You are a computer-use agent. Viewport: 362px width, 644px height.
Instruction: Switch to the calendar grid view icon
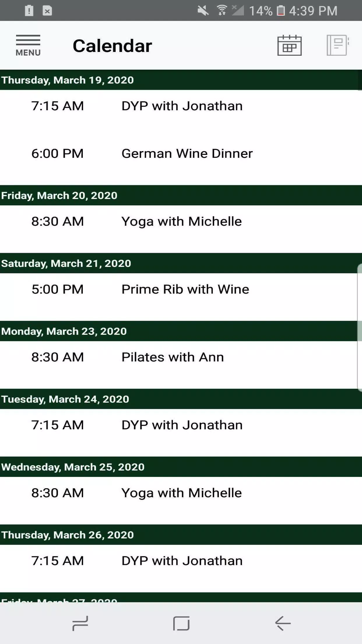tap(289, 45)
